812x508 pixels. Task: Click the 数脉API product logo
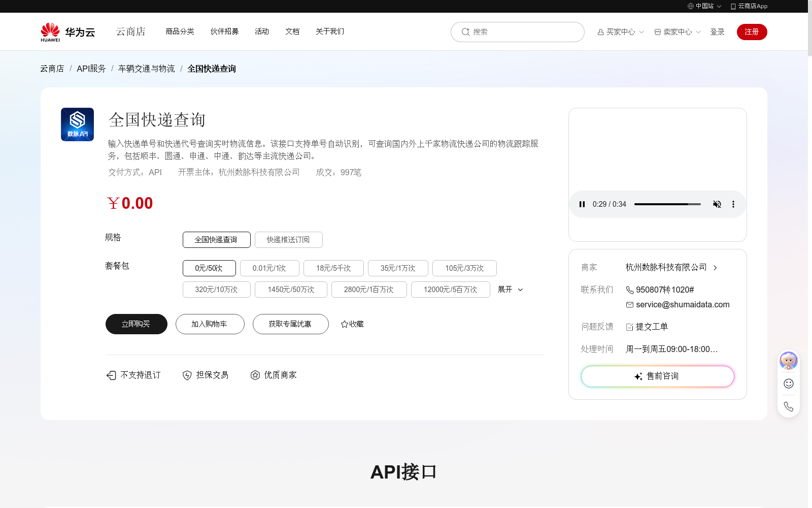coord(77,124)
